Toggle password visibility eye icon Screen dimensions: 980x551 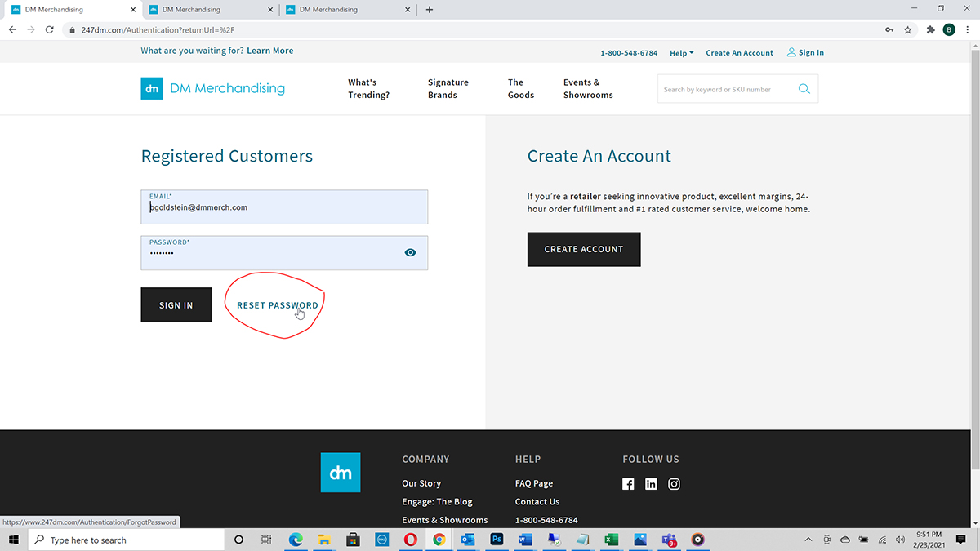410,253
